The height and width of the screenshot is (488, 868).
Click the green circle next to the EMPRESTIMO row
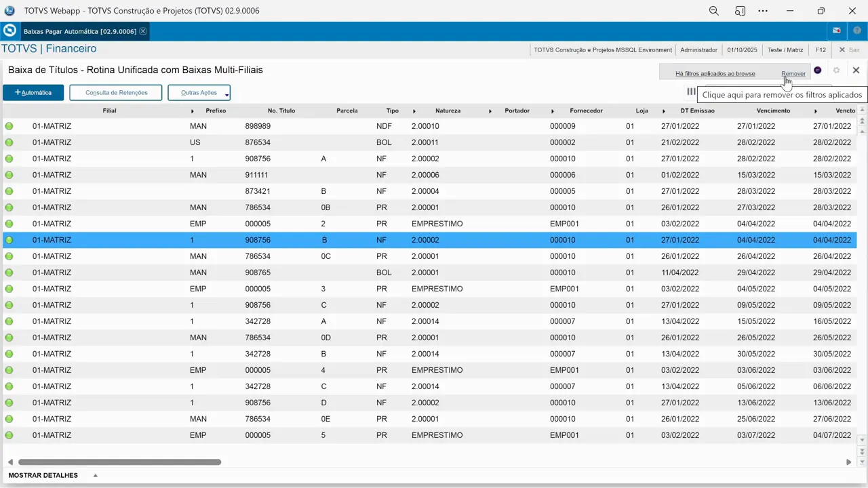point(9,223)
